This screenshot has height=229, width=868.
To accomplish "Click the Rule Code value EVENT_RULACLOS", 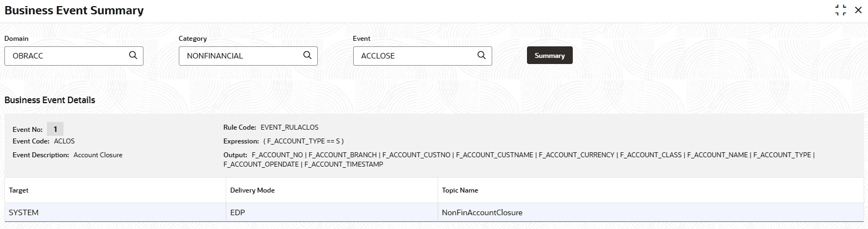I will 289,127.
